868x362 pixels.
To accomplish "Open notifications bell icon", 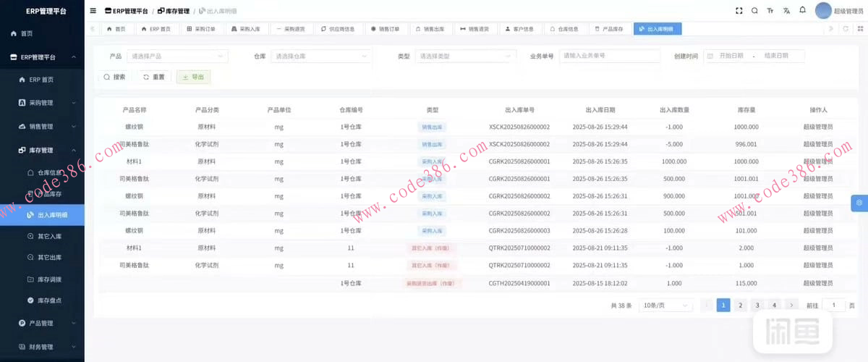I will (x=802, y=10).
